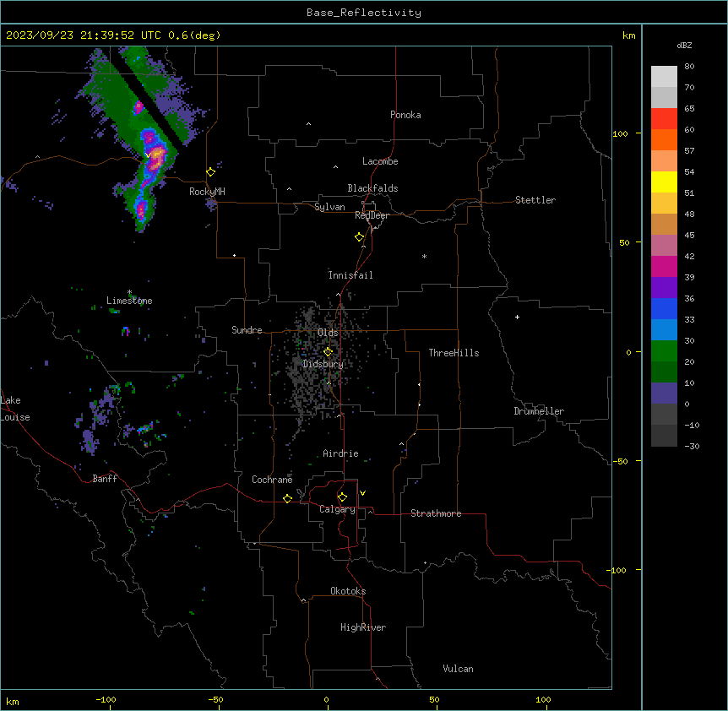Image resolution: width=728 pixels, height=711 pixels.
Task: Click the yellow diamond marker near RockyMH
Action: pyautogui.click(x=211, y=172)
